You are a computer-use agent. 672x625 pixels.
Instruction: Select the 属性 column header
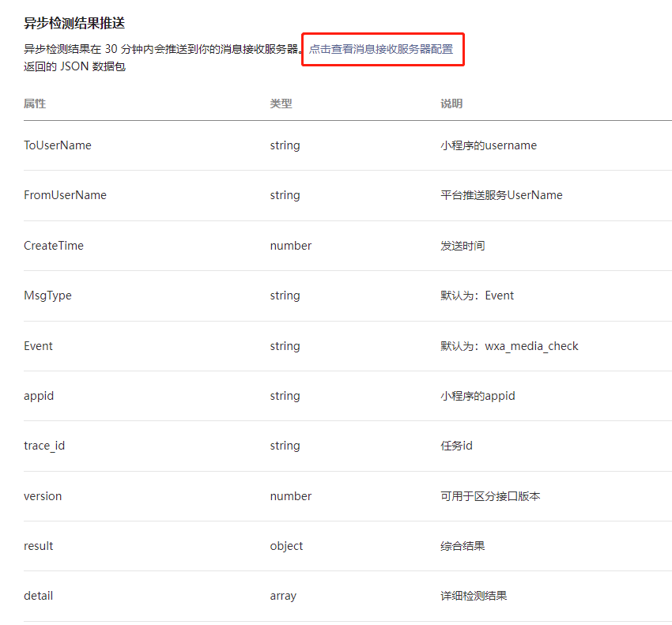(35, 104)
